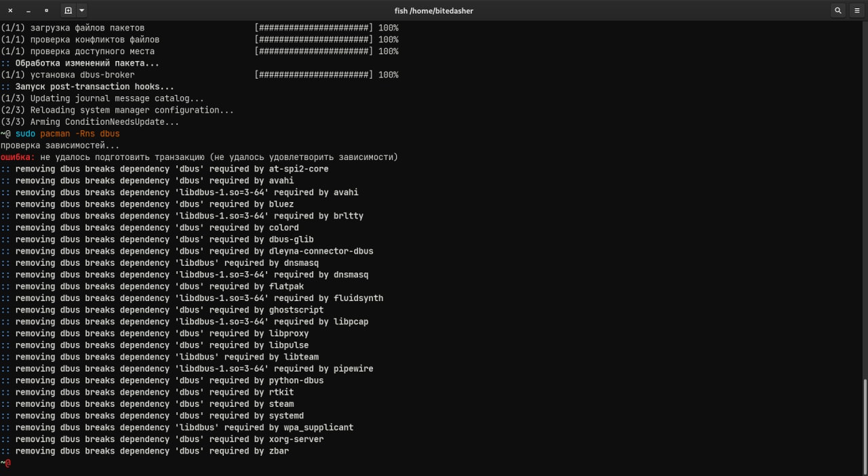Click the line required by systemd
The height and width of the screenshot is (476, 868).
click(152, 416)
